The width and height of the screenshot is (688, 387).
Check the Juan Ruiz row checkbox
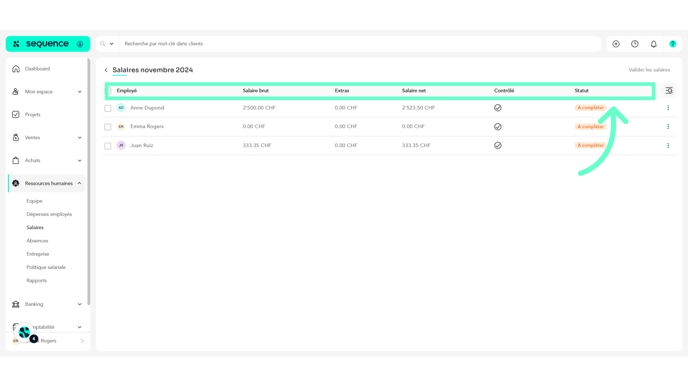click(x=108, y=146)
